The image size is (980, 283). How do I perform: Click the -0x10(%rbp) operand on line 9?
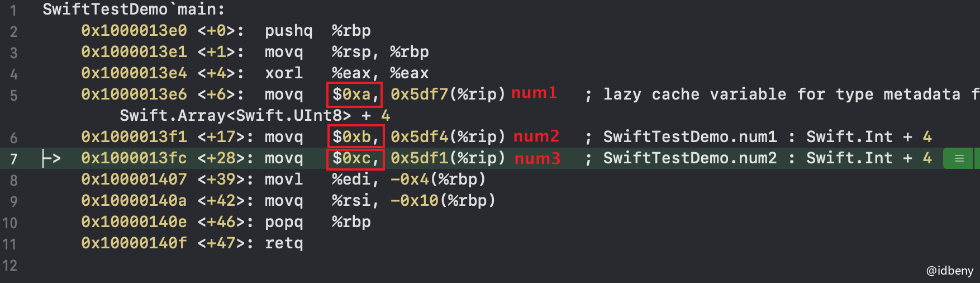click(x=443, y=200)
